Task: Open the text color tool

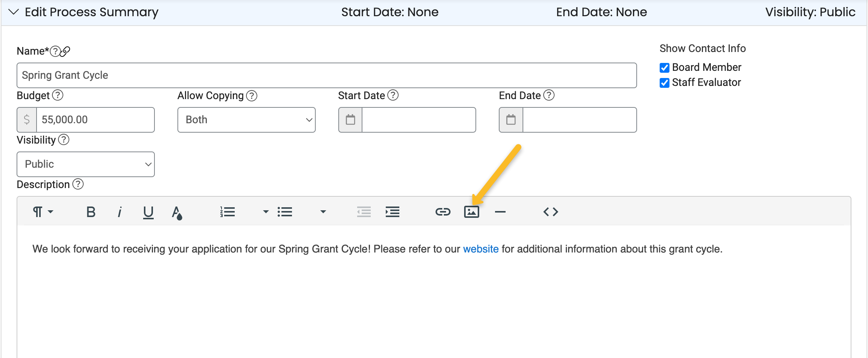Action: point(177,213)
